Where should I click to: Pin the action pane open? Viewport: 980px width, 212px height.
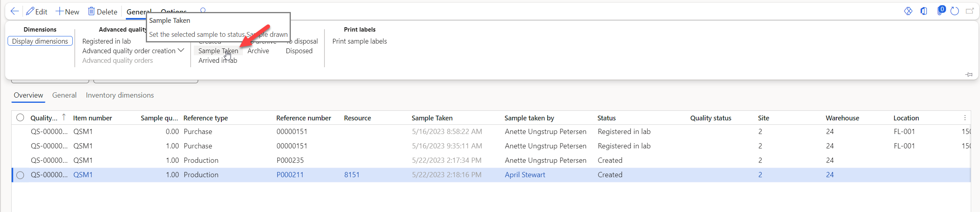(969, 74)
